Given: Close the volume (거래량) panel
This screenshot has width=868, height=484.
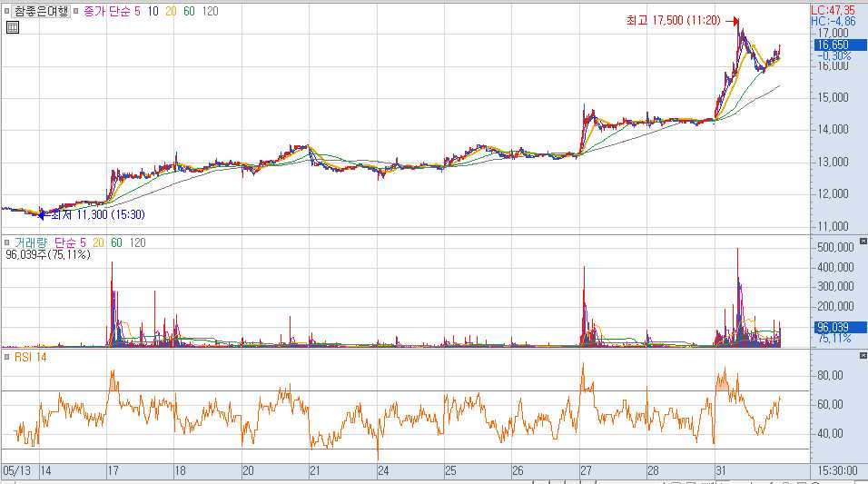Looking at the screenshot, I should pos(863,242).
